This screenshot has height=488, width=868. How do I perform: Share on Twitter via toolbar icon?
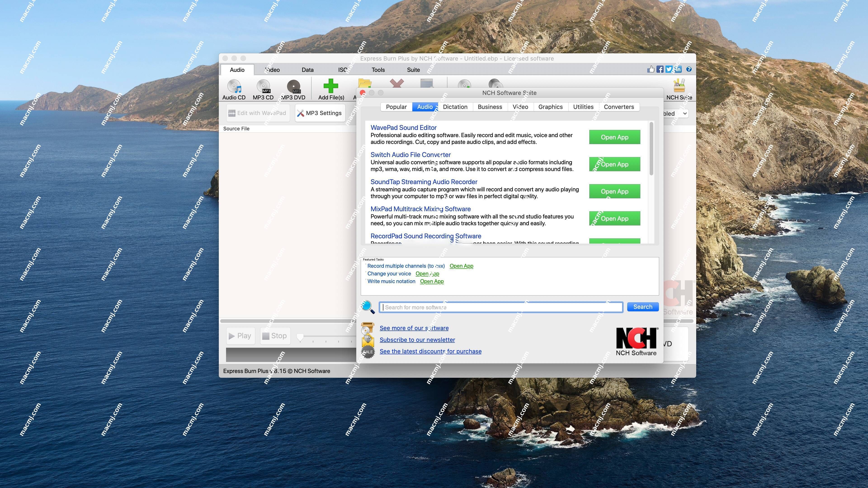click(x=669, y=69)
